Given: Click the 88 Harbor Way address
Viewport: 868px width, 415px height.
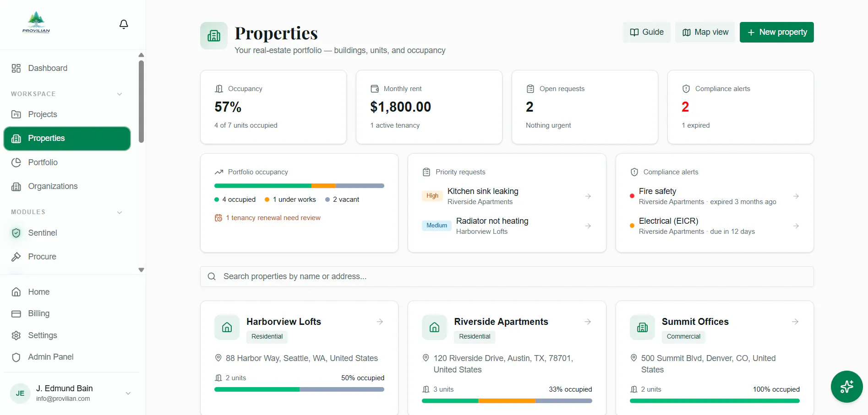Looking at the screenshot, I should pyautogui.click(x=302, y=358).
